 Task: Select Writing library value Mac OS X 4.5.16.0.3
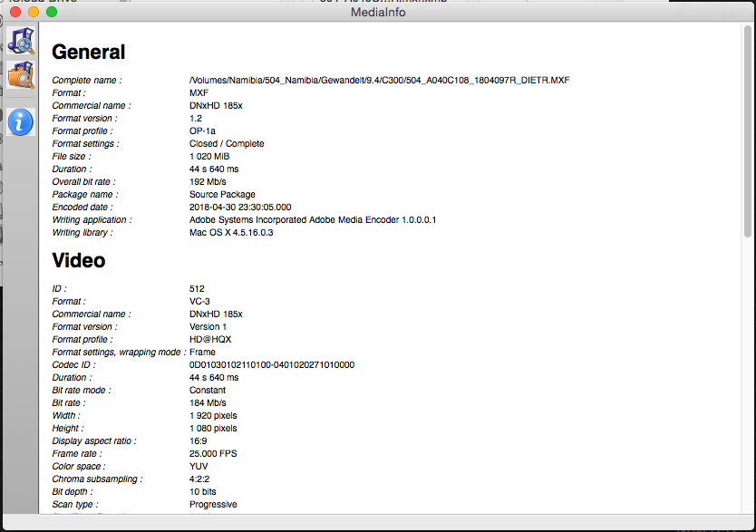[x=231, y=232]
